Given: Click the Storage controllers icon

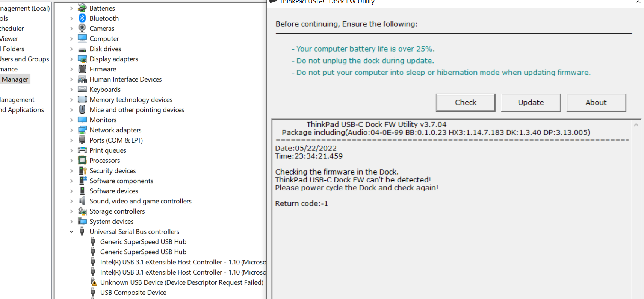Looking at the screenshot, I should pyautogui.click(x=82, y=211).
